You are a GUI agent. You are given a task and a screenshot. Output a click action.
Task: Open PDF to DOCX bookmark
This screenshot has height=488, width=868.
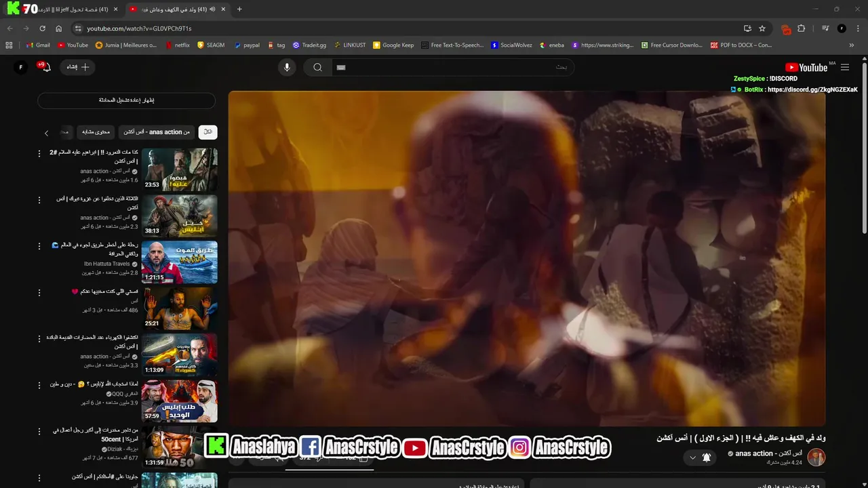(741, 45)
